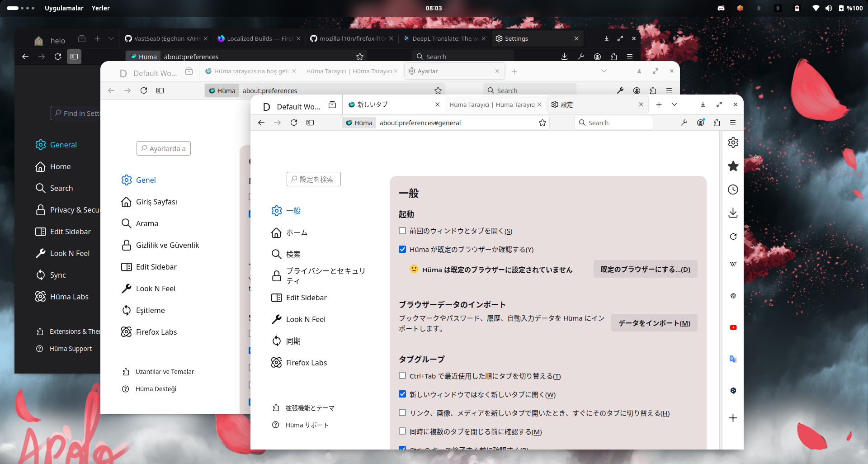Viewport: 868px width, 464px height.
Task: Reload the page in the Turkish window
Action: point(144,90)
